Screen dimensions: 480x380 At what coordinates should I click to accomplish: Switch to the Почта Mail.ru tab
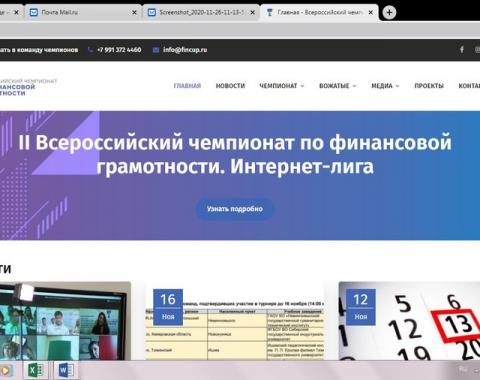tap(83, 13)
